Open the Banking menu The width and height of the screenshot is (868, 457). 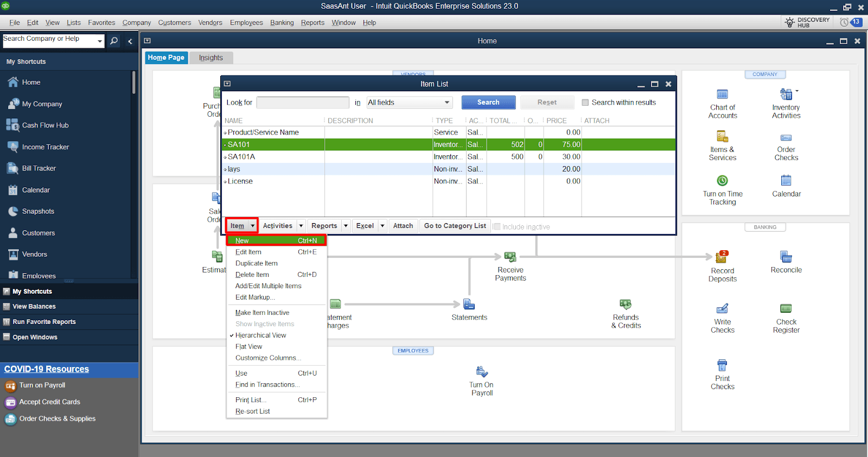pyautogui.click(x=282, y=23)
